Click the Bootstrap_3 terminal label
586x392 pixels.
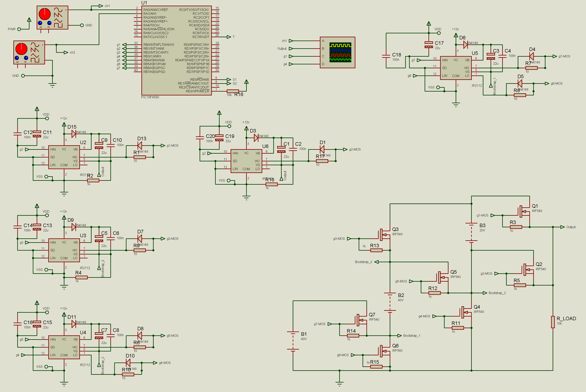364,262
